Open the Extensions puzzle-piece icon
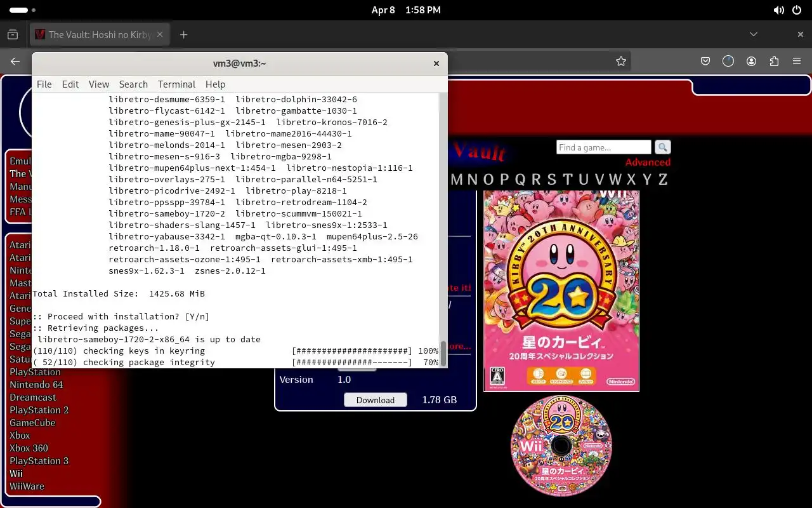The height and width of the screenshot is (508, 812). point(774,61)
